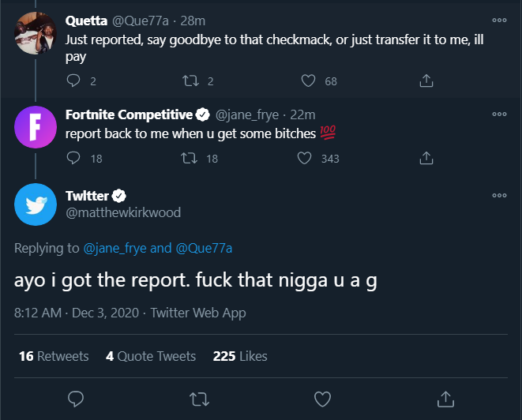This screenshot has width=522, height=420.
Task: Share the Fortnite Competitive tweet
Action: pos(426,158)
